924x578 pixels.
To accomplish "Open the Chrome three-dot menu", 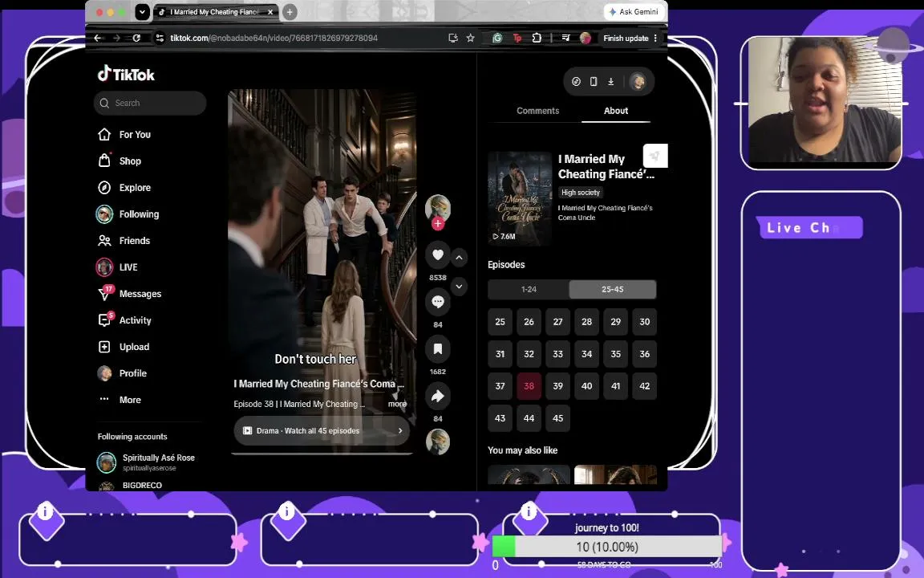I will pos(655,38).
